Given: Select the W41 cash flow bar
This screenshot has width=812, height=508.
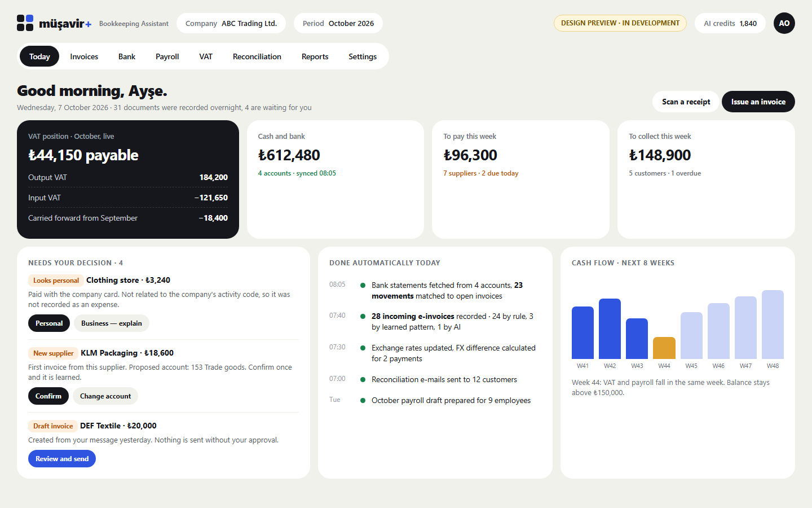Looking at the screenshot, I should [582, 332].
